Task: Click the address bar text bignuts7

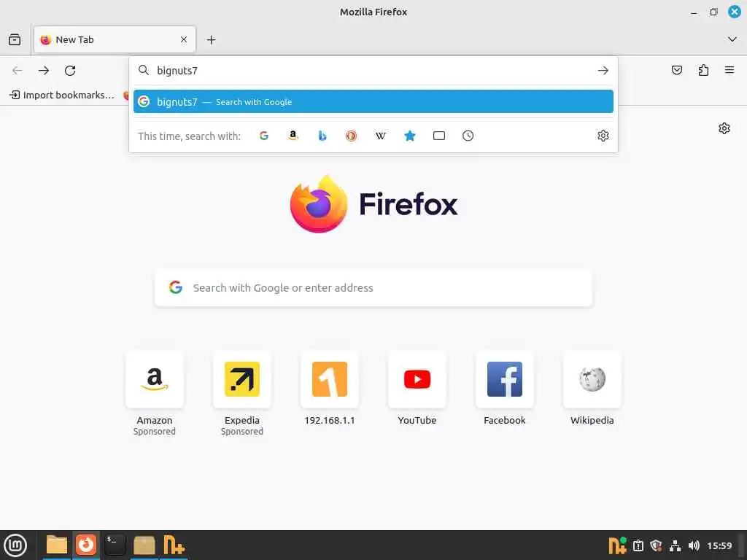Action: point(177,71)
